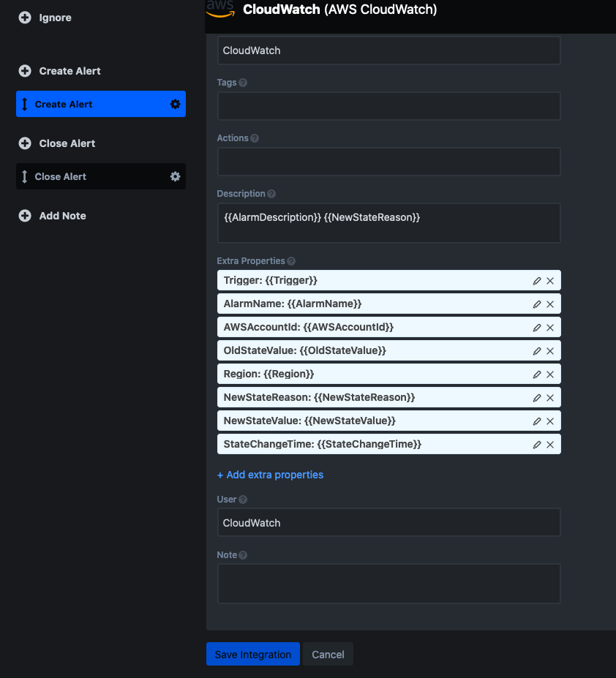Remove the NewStateValue extra property

pos(550,421)
